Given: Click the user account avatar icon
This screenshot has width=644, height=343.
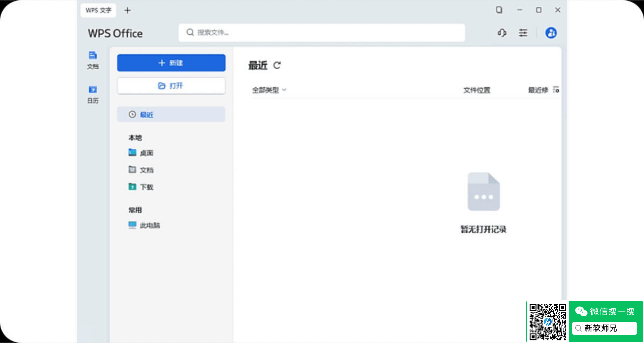Looking at the screenshot, I should tap(551, 33).
